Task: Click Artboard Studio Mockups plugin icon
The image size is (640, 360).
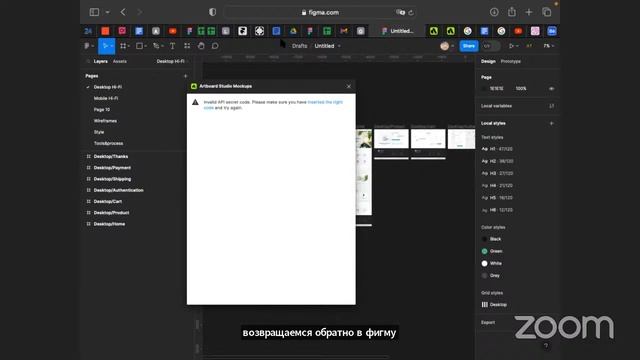Action: [x=194, y=86]
